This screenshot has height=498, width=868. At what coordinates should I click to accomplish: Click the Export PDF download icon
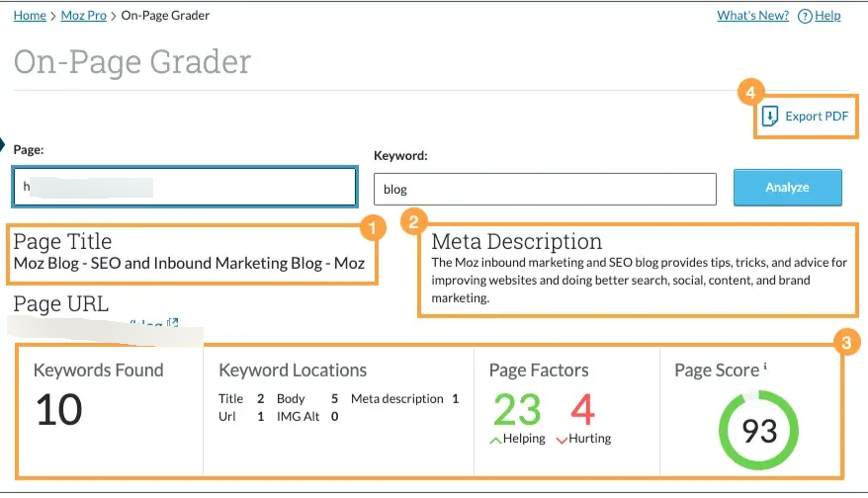pos(770,117)
